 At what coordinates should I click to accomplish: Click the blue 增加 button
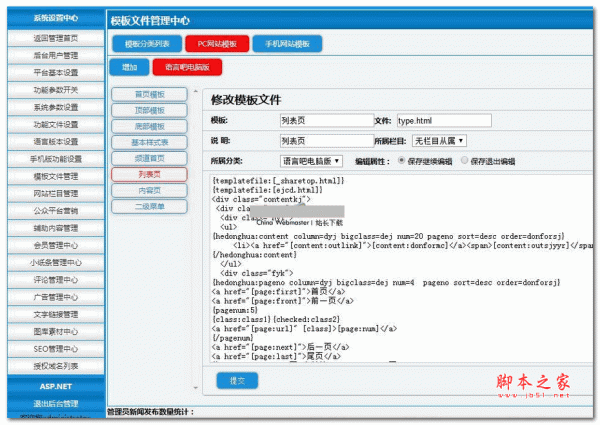[129, 67]
